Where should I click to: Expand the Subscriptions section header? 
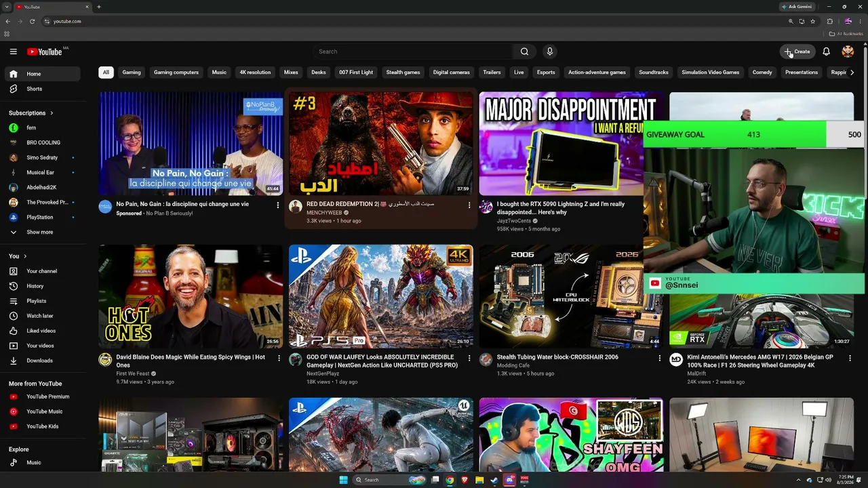click(31, 113)
